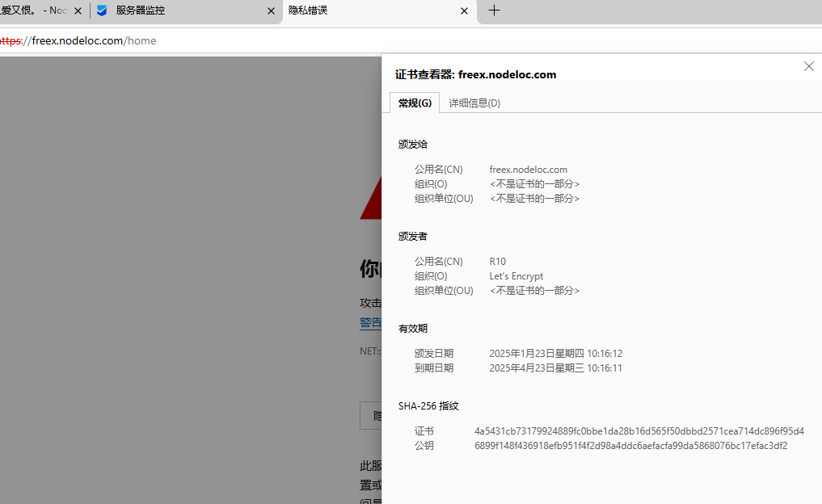The width and height of the screenshot is (822, 504).
Task: Open a new browser tab
Action: pyautogui.click(x=495, y=10)
